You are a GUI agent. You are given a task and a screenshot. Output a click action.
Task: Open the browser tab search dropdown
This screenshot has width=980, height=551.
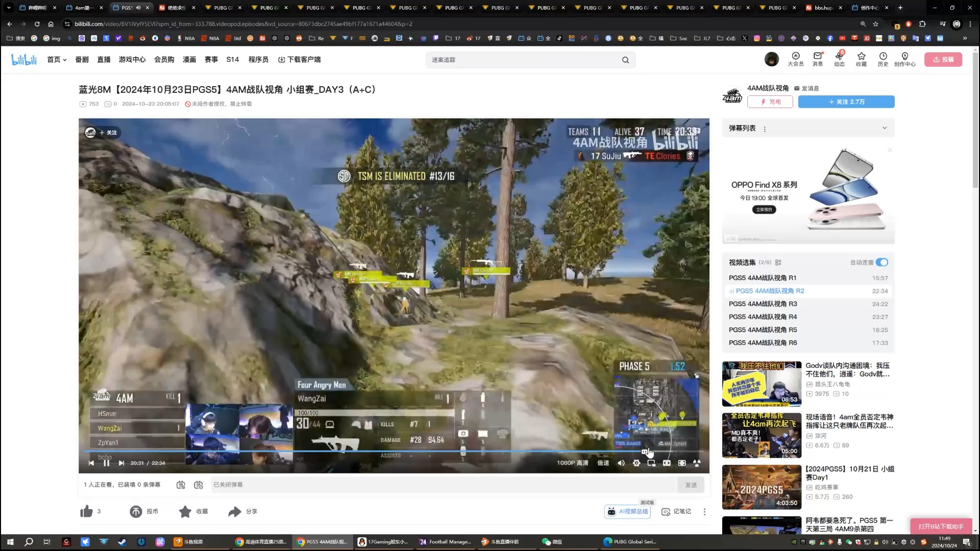(9, 8)
